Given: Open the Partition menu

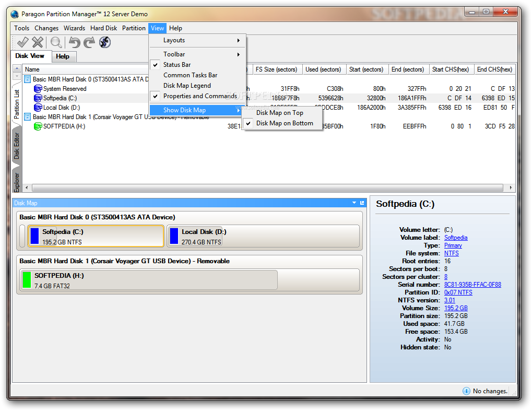Looking at the screenshot, I should pyautogui.click(x=134, y=28).
